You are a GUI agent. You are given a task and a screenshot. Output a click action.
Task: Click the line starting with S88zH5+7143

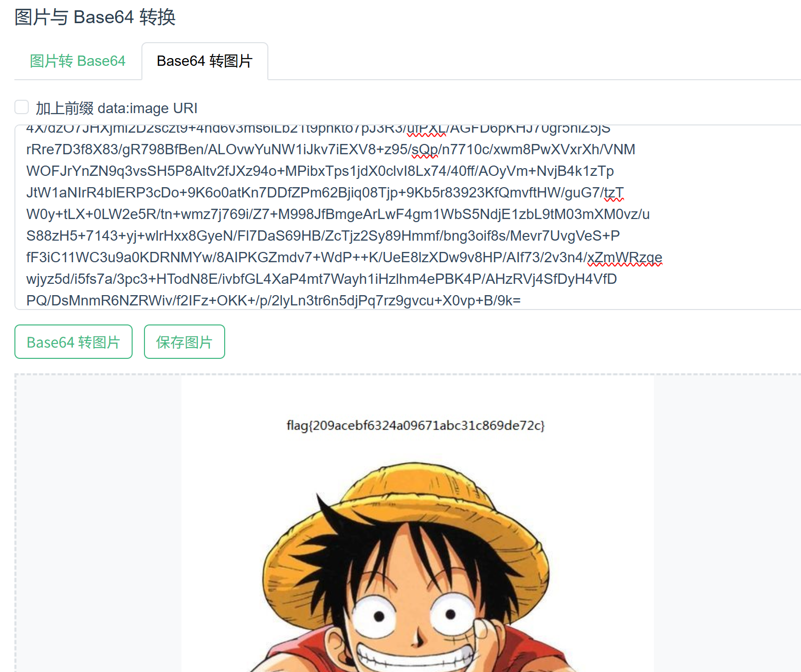[323, 235]
